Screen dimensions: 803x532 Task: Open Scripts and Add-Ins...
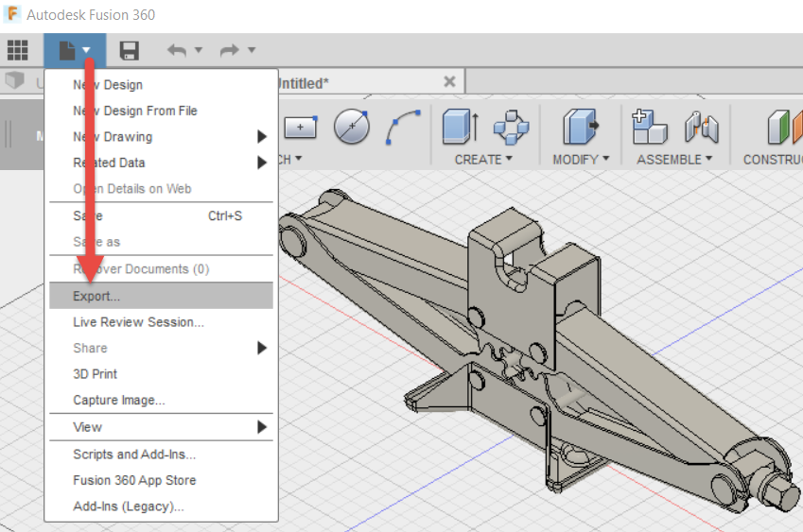(x=161, y=455)
